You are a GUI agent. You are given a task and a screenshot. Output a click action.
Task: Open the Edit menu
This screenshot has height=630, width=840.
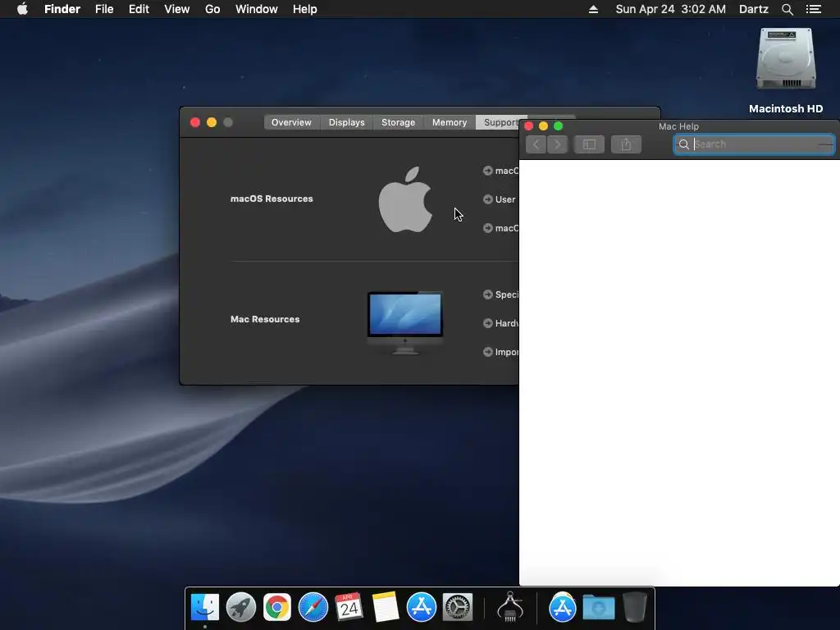139,9
